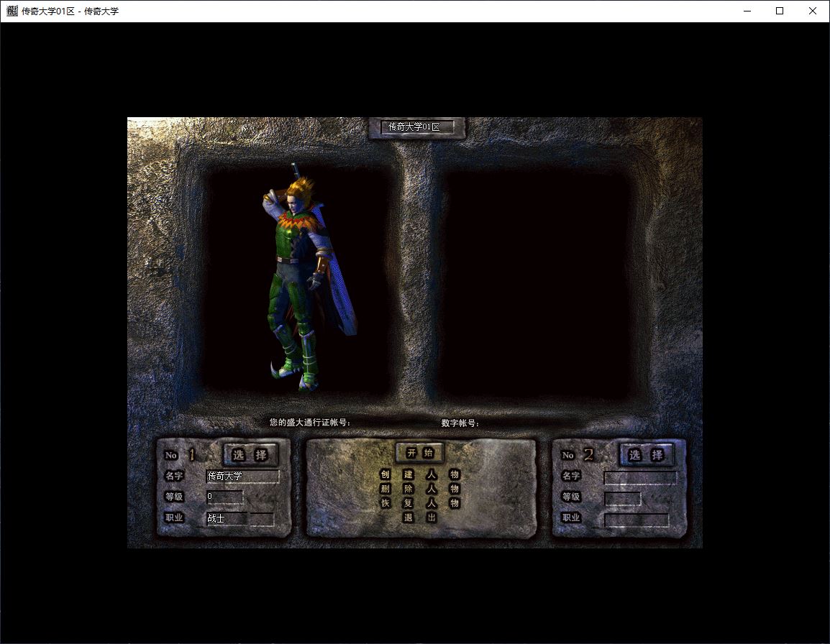Select character slot No 2 via 选择
The height and width of the screenshot is (644, 830).
pyautogui.click(x=647, y=455)
